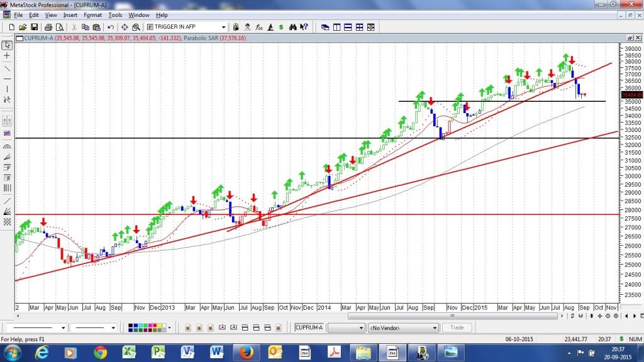Select the arrow pointer tool
The image size is (644, 362).
[7, 45]
